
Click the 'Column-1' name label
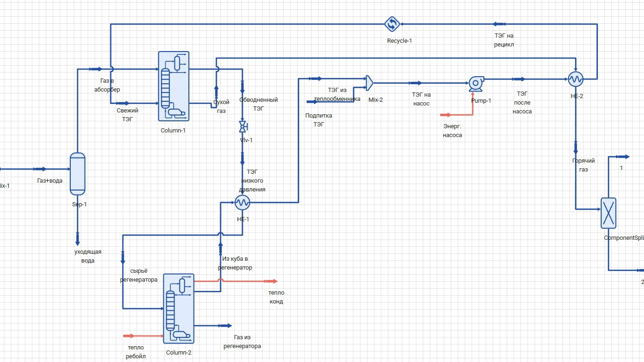pyautogui.click(x=173, y=130)
